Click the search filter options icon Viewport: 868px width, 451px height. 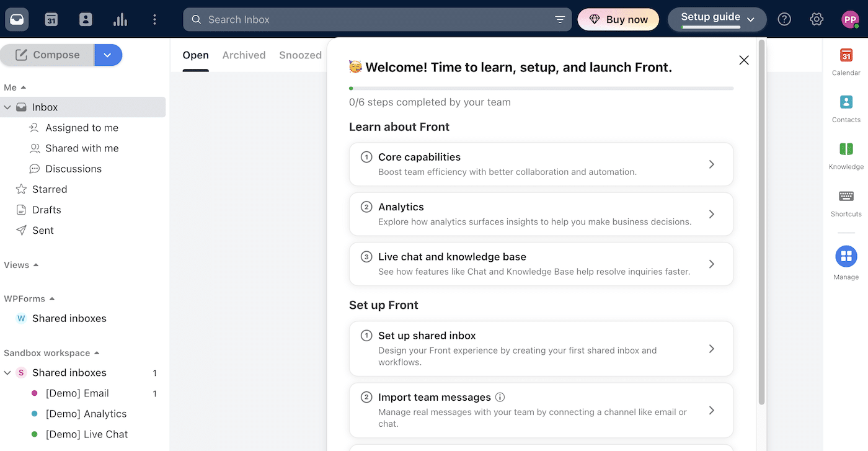[560, 20]
